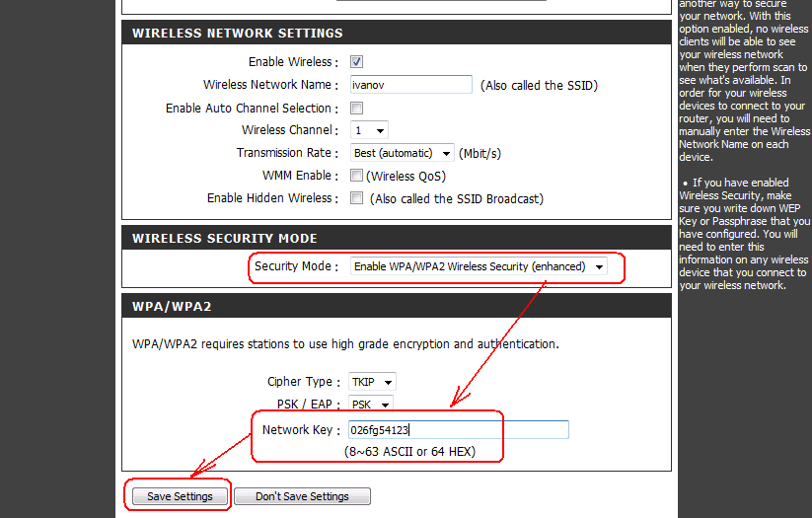Click the '(Mbit/s)' unit label
Image resolution: width=812 pixels, height=518 pixels.
pos(480,153)
